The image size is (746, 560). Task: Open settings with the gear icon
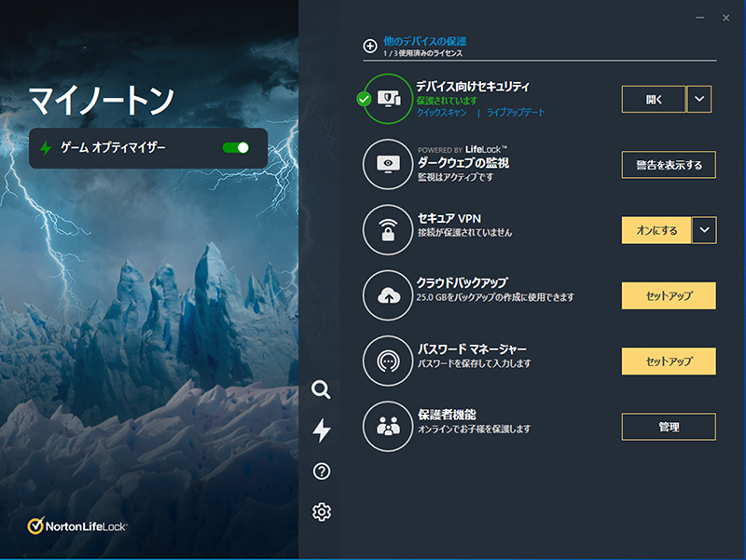pyautogui.click(x=322, y=512)
